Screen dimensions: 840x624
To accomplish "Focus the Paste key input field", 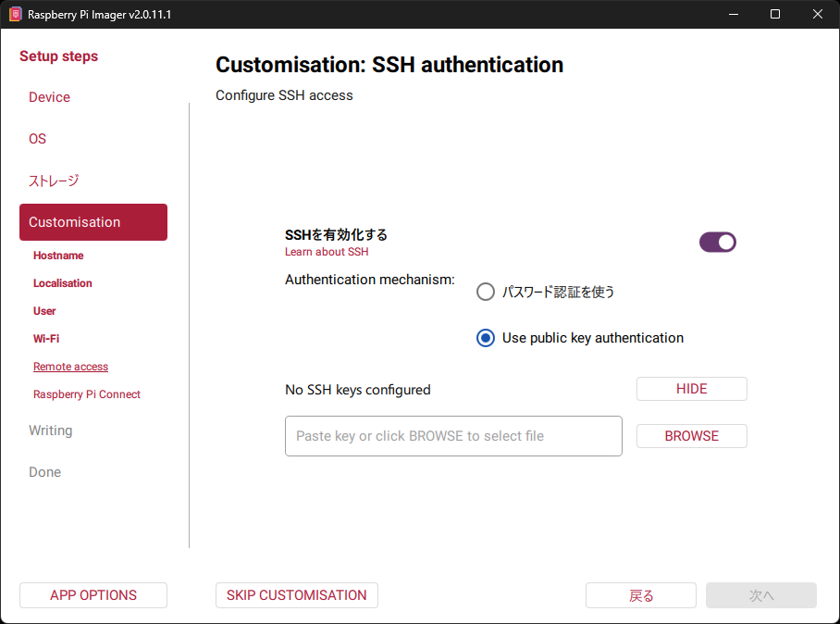I will point(453,436).
